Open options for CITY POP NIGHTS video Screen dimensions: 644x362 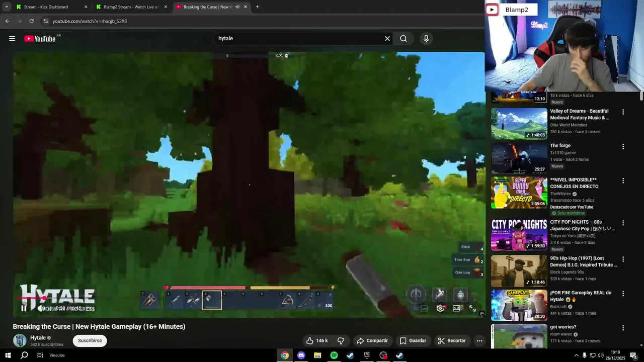pos(623,223)
